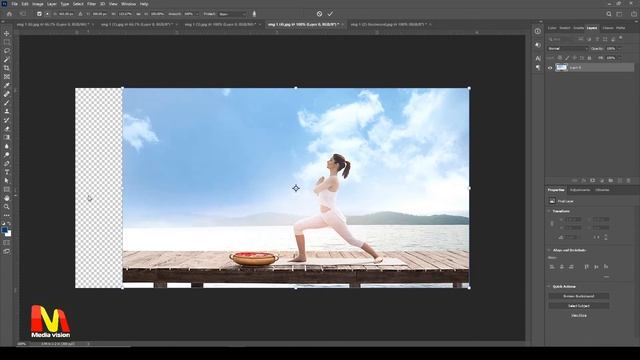The width and height of the screenshot is (640, 360).
Task: Select the Zoom tool
Action: 7,207
